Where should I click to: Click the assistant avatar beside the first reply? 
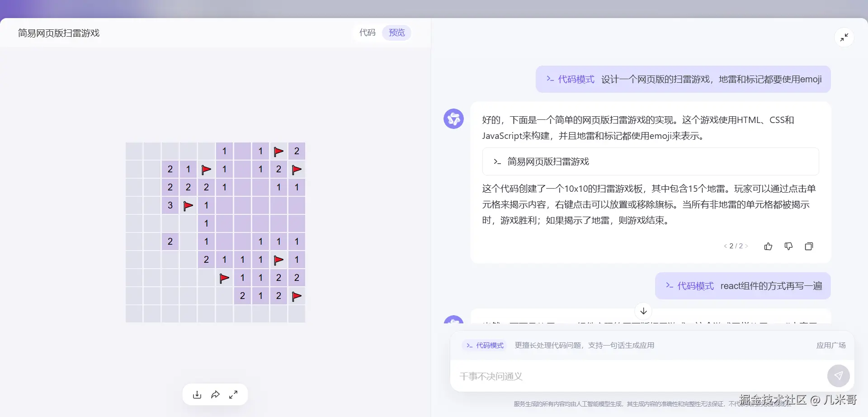point(453,119)
